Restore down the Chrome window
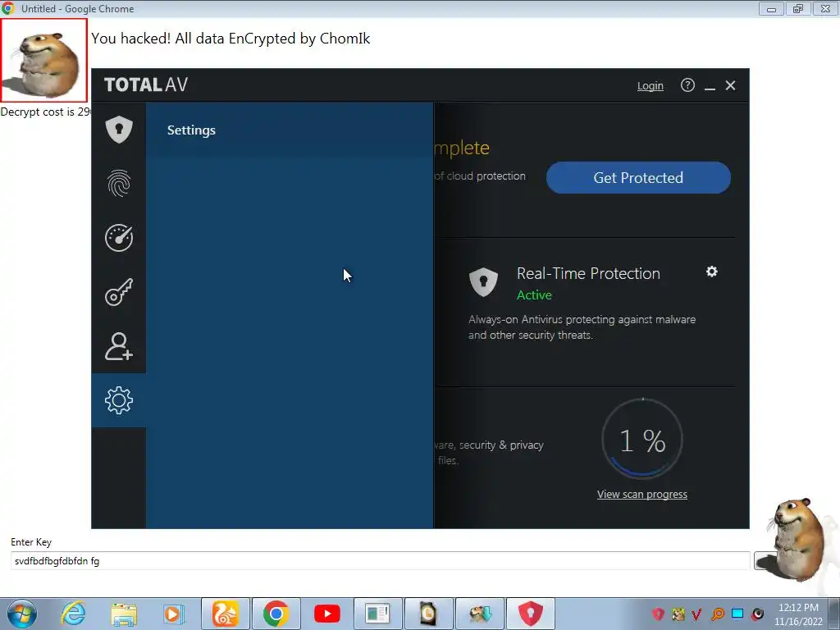Image resolution: width=840 pixels, height=630 pixels. pos(798,8)
